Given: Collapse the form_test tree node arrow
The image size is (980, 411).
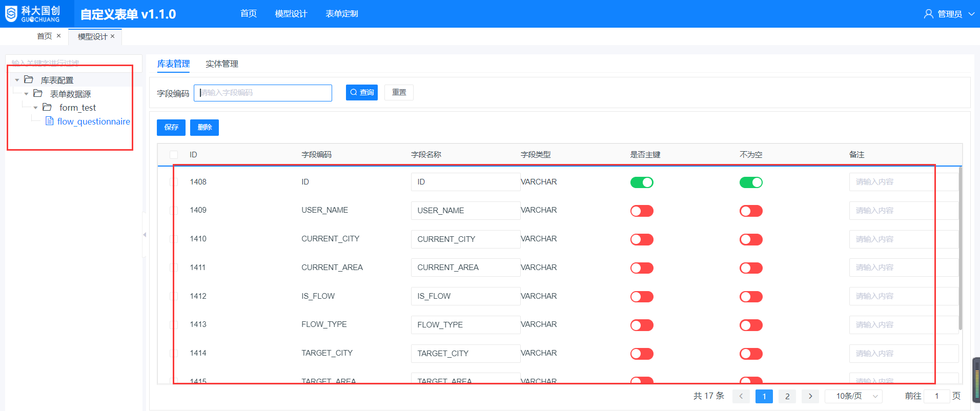Looking at the screenshot, I should (35, 108).
